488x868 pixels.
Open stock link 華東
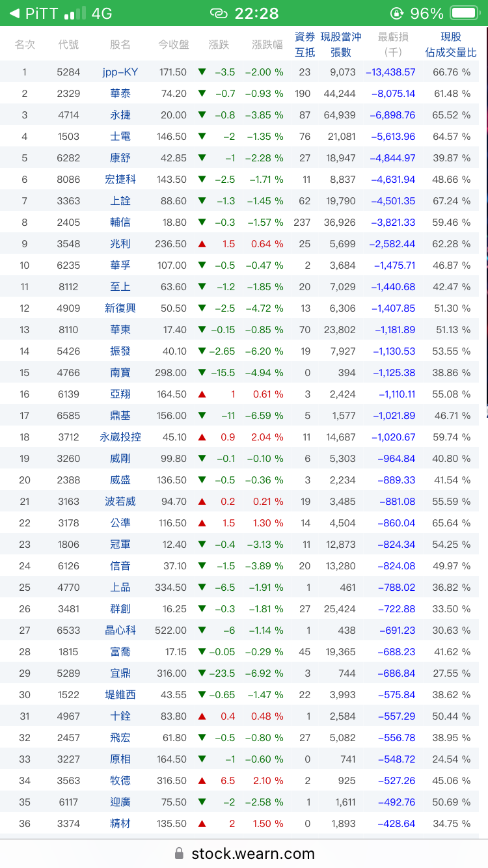[x=120, y=330]
